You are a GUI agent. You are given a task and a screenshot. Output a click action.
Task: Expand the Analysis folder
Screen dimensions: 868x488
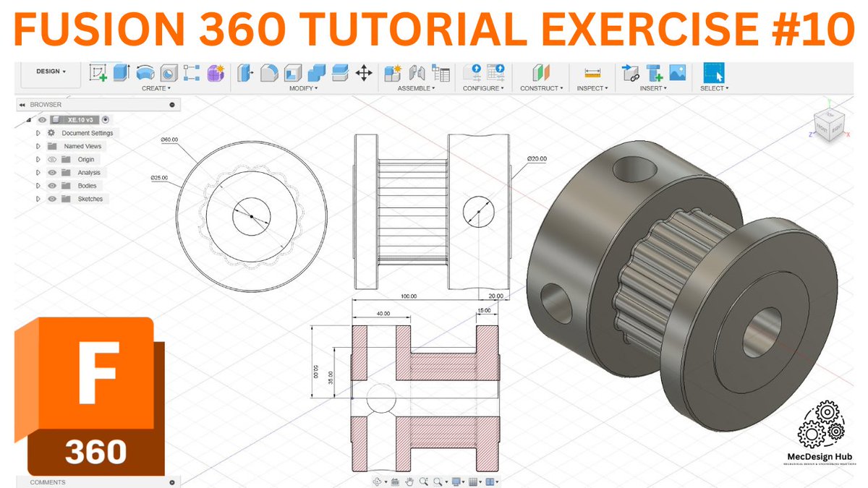coord(38,173)
